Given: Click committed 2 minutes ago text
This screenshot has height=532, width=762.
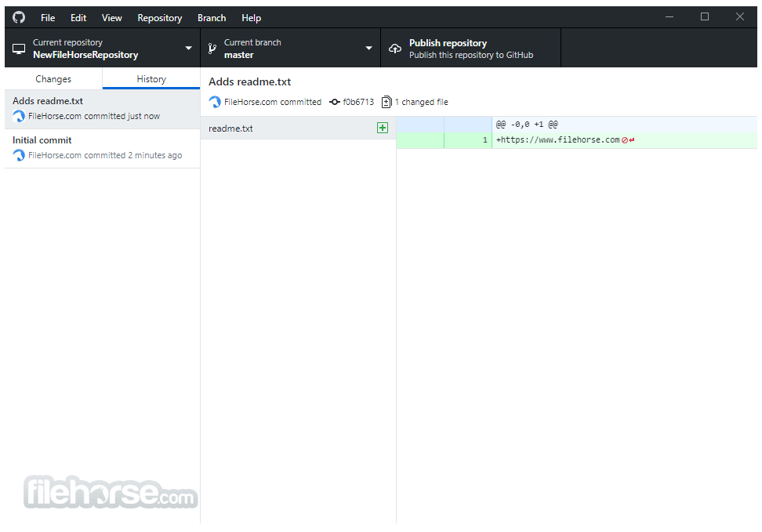Looking at the screenshot, I should pos(133,155).
